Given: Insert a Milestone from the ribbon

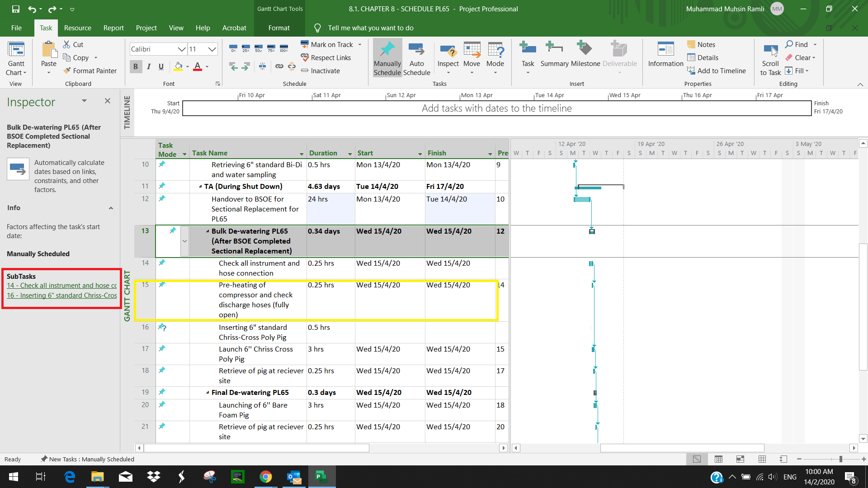Looking at the screenshot, I should [585, 54].
